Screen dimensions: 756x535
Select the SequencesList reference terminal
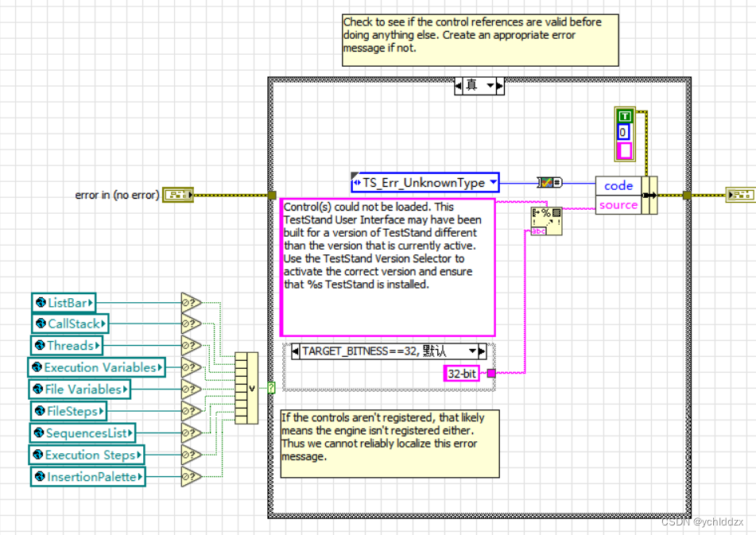[83, 432]
